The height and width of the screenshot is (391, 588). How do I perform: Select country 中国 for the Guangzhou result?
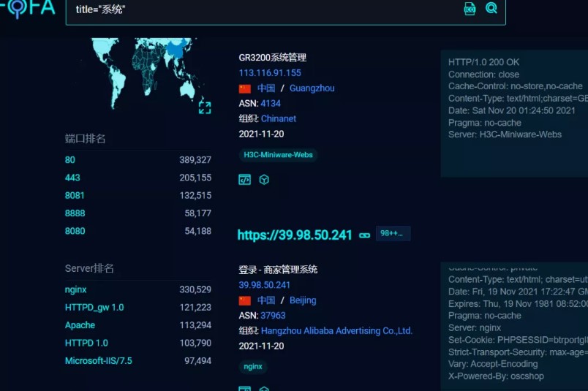pyautogui.click(x=266, y=88)
